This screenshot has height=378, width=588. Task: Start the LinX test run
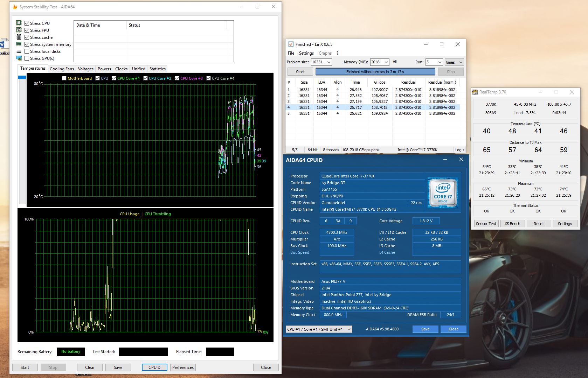(300, 72)
